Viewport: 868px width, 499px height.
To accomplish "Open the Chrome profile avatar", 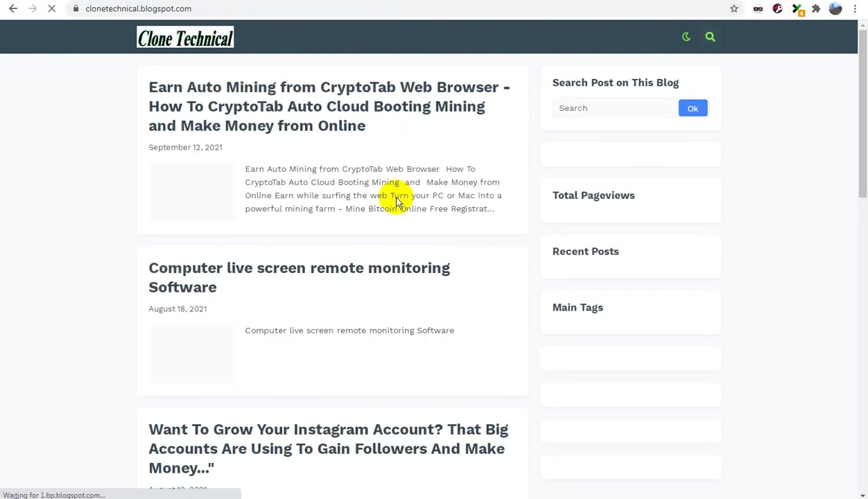I will point(835,8).
